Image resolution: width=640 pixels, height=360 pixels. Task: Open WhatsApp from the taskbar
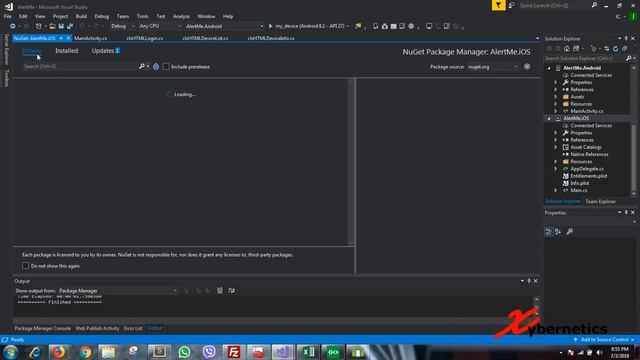click(x=184, y=352)
